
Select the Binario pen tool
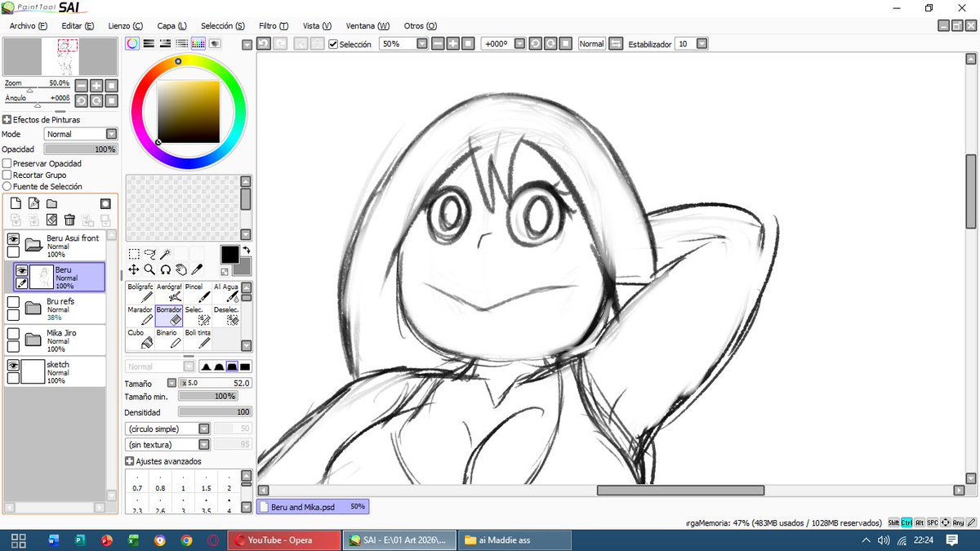(169, 338)
